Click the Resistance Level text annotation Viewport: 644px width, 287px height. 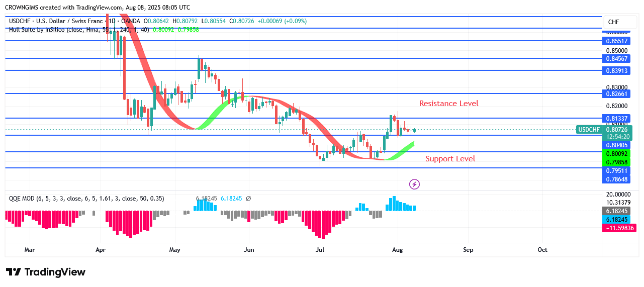point(449,104)
